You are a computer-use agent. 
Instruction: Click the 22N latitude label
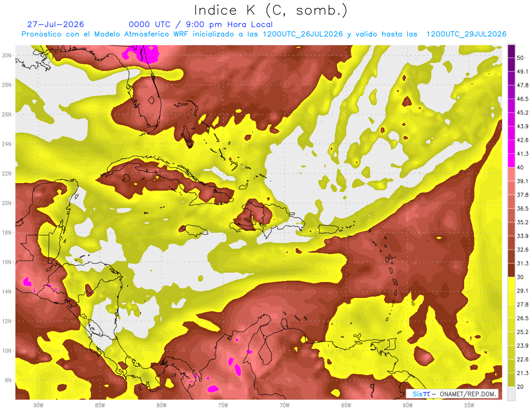[7, 173]
